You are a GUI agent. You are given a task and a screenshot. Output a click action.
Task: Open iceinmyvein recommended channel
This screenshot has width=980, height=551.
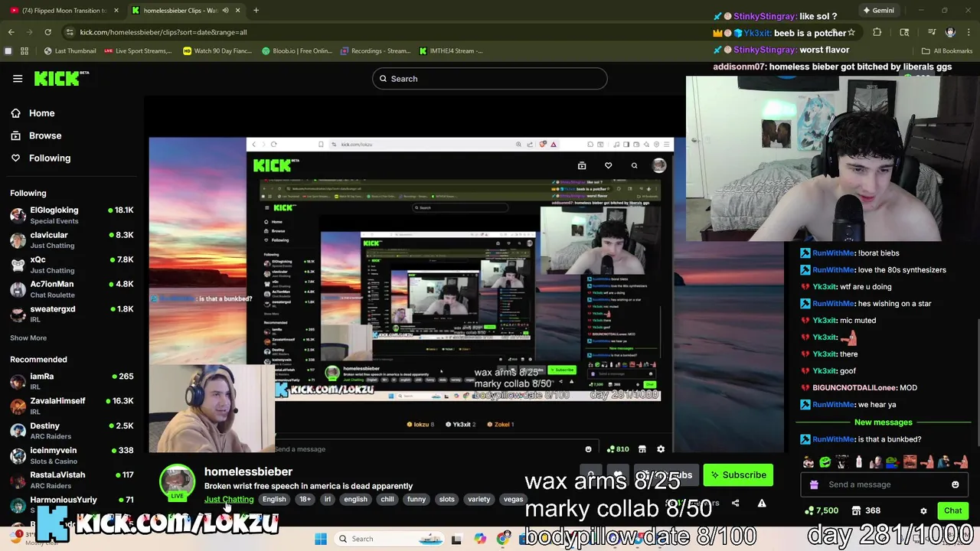click(x=71, y=455)
